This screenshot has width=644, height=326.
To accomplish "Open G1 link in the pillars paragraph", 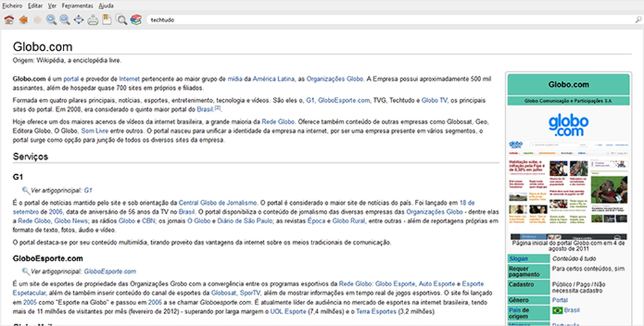I will [x=310, y=100].
